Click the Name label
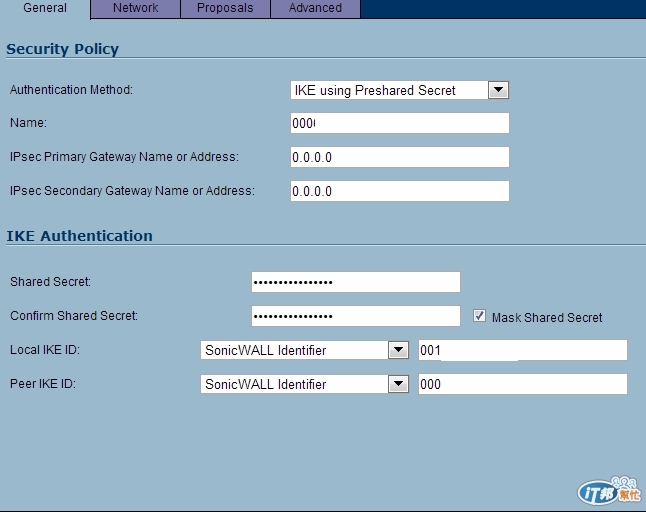The height and width of the screenshot is (512, 646). pyautogui.click(x=28, y=123)
